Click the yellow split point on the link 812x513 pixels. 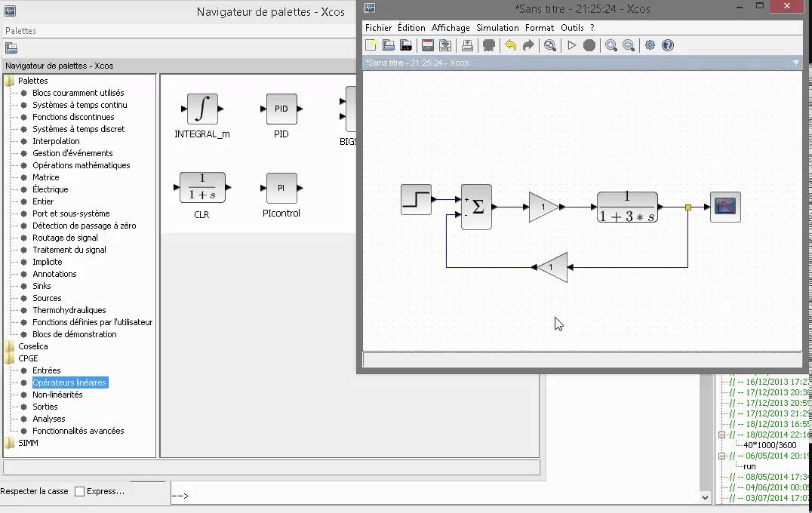tap(688, 207)
